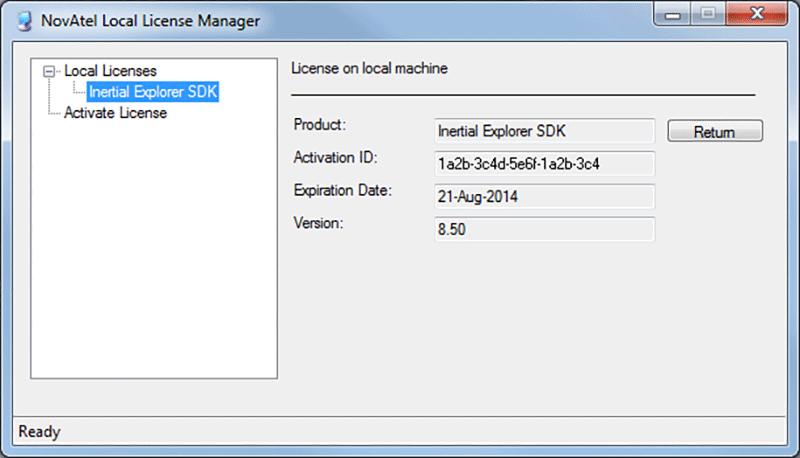Click the window title text
This screenshot has width=800, height=458.
151,21
